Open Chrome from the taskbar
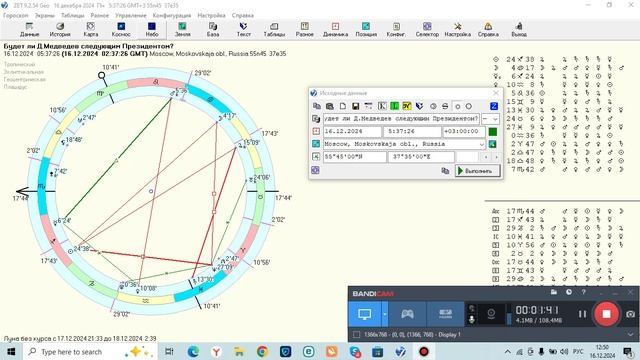 click(x=262, y=351)
